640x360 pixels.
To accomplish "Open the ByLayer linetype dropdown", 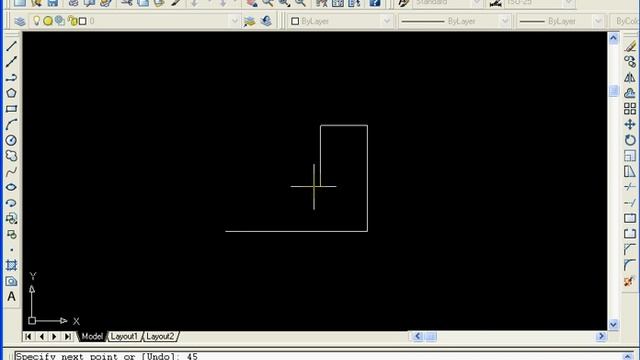I will [x=505, y=21].
